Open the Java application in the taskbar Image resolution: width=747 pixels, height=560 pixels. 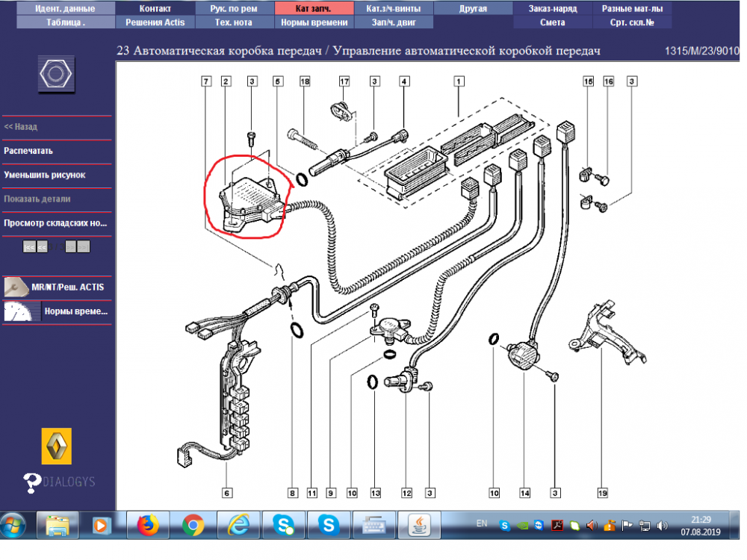[419, 525]
